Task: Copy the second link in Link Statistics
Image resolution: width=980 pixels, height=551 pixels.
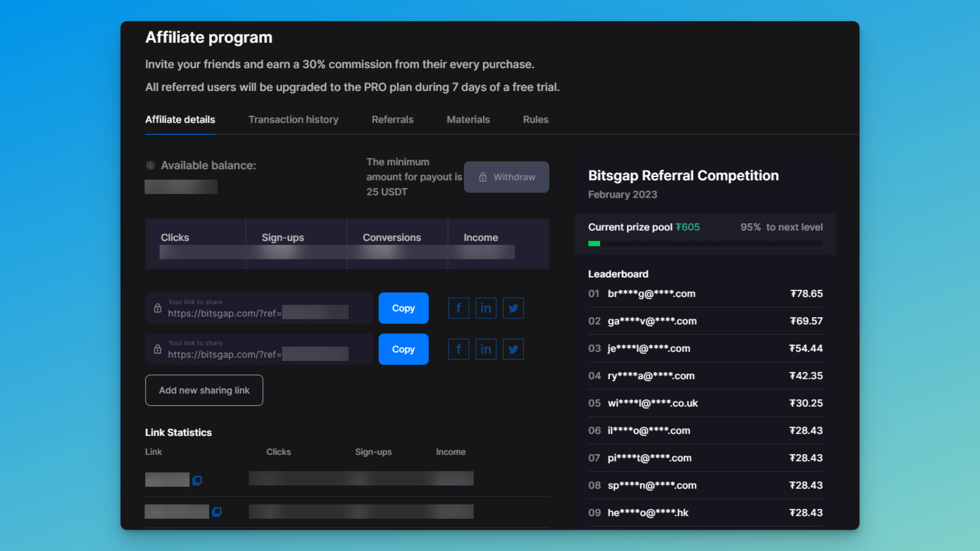Action: 217,512
